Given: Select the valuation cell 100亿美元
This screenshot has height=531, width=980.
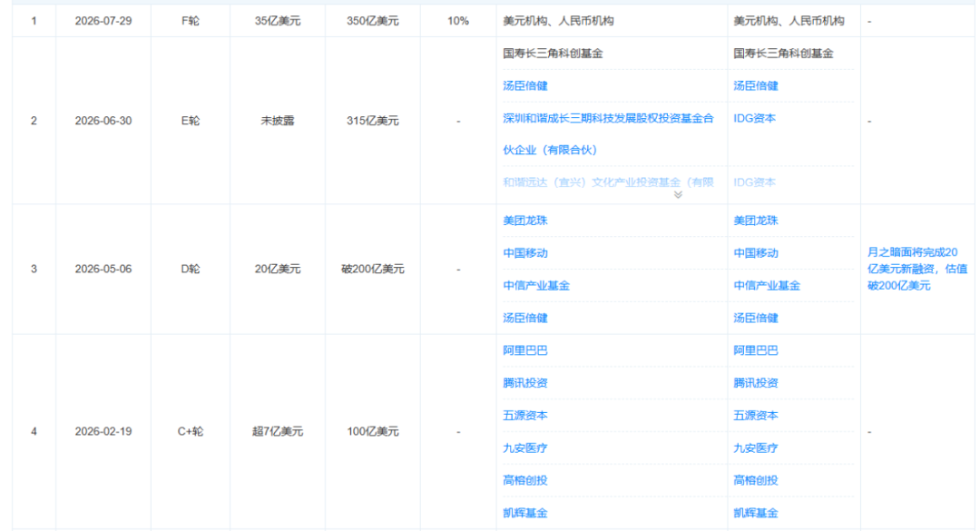Looking at the screenshot, I should (373, 431).
